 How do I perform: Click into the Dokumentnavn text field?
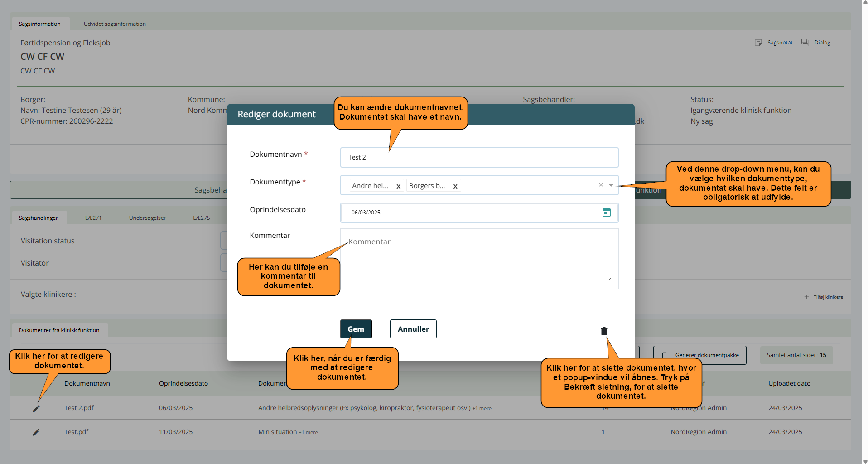pos(479,158)
